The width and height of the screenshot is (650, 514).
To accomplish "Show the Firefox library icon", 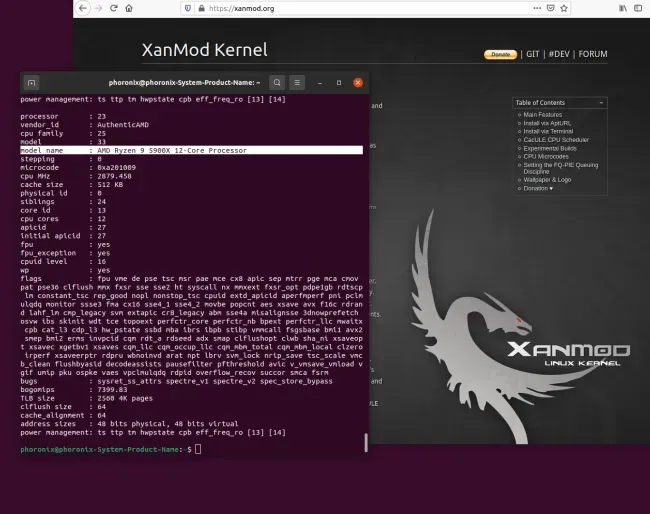I will click(623, 8).
